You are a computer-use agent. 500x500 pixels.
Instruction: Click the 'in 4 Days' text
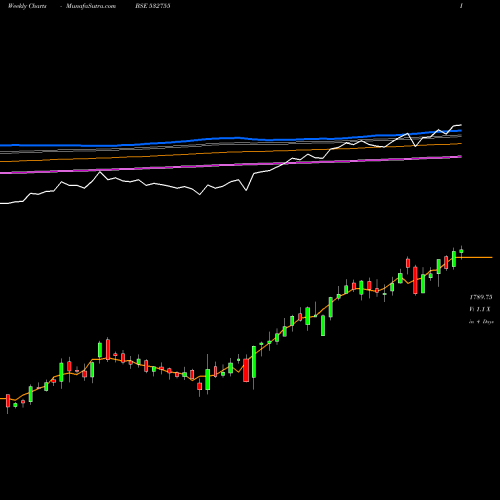click(481, 322)
